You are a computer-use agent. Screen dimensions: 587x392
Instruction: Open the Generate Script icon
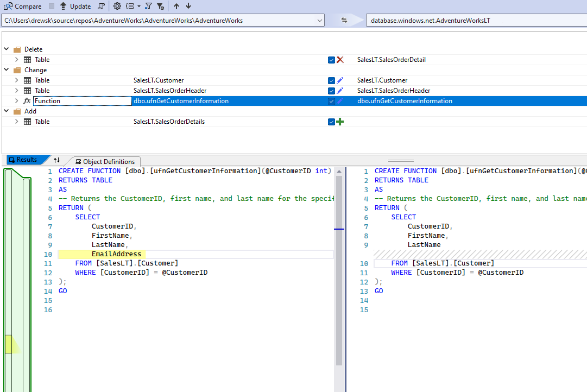(x=101, y=7)
